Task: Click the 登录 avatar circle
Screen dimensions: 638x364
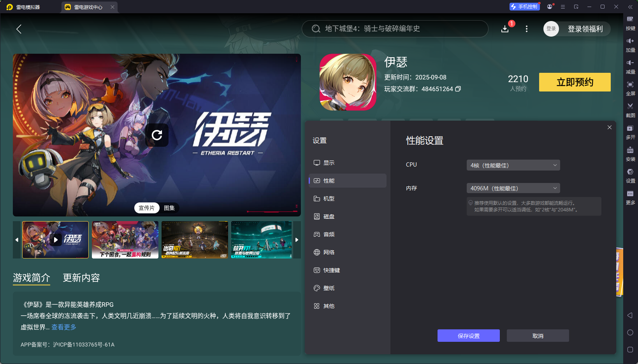Action: coord(551,29)
